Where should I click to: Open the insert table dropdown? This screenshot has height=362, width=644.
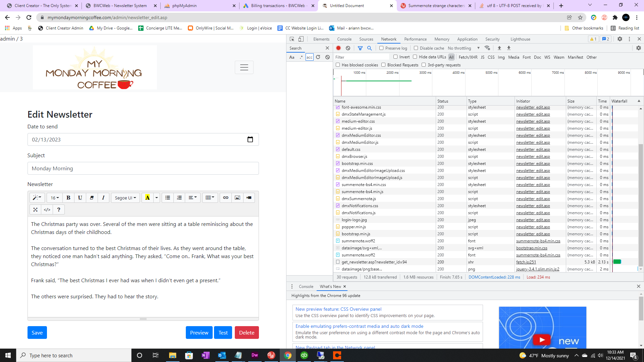pos(210,198)
